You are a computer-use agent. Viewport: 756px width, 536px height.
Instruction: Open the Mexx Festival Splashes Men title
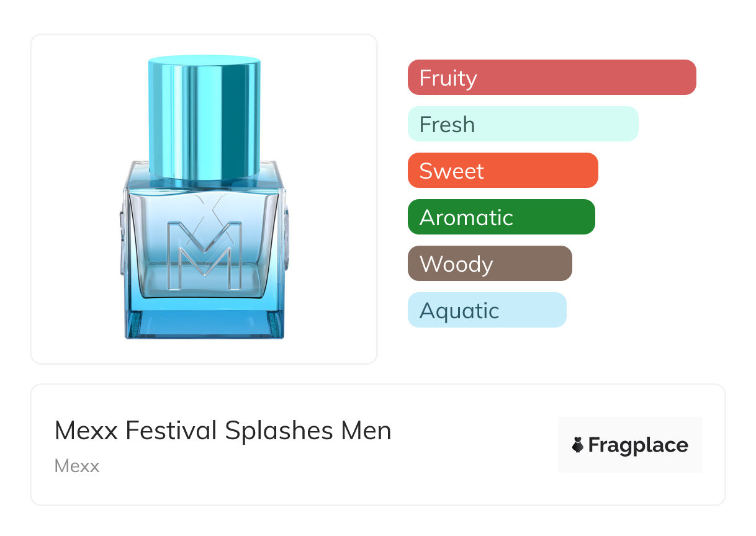(x=223, y=431)
